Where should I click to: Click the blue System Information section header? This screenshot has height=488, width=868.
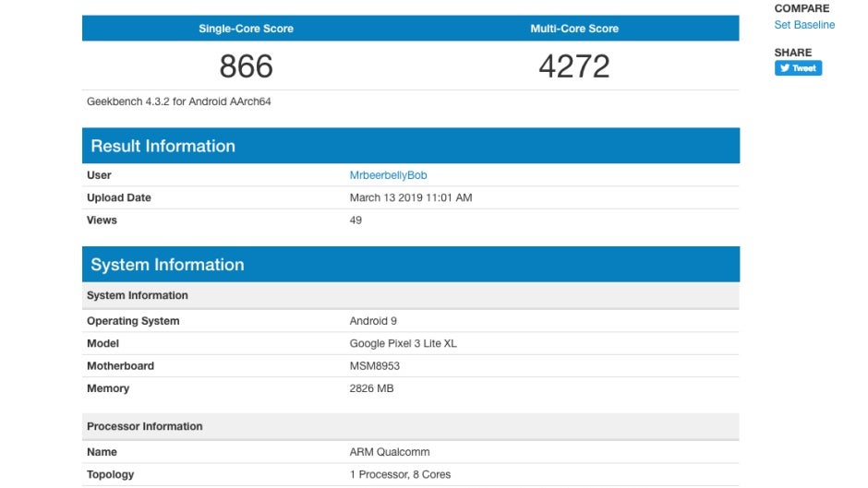click(411, 265)
